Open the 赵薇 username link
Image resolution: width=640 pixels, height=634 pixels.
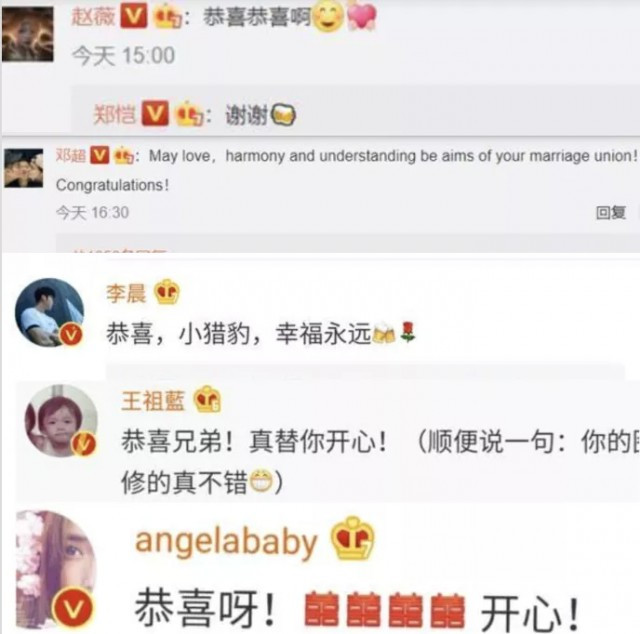(93, 17)
